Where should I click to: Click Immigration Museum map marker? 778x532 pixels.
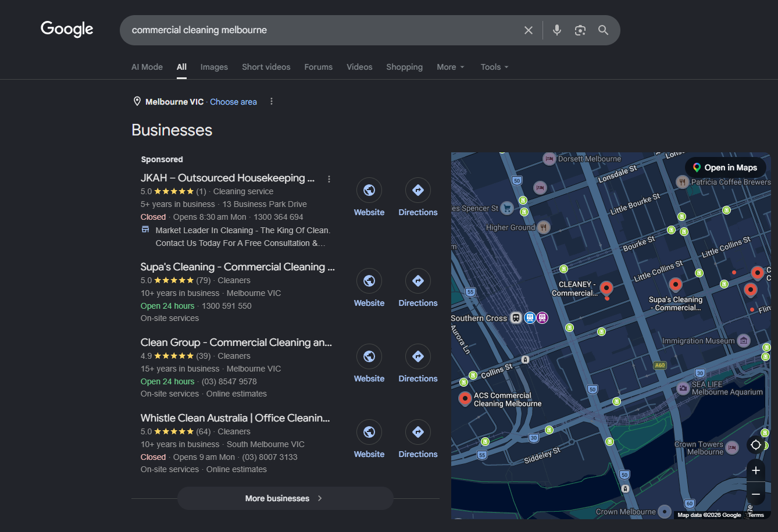tap(743, 340)
